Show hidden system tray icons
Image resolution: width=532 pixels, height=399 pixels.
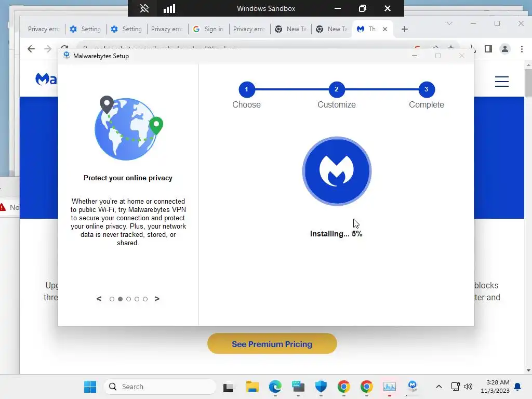click(438, 387)
